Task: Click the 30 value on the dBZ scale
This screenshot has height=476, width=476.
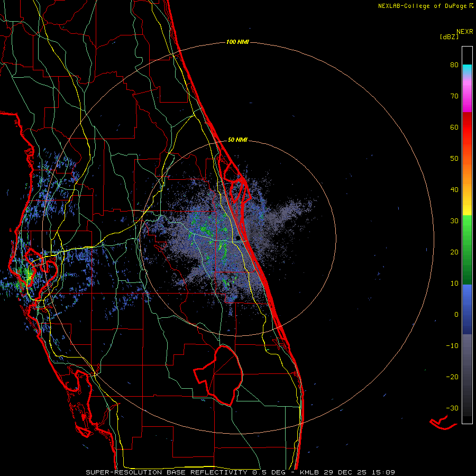Action: coord(454,221)
